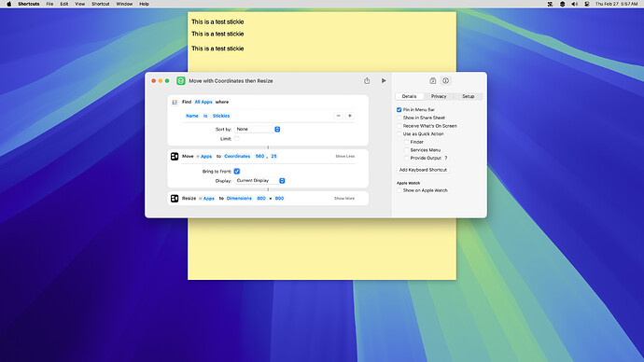The height and width of the screenshot is (362, 644).
Task: Click the volume icon in menu bar
Action: [x=575, y=4]
